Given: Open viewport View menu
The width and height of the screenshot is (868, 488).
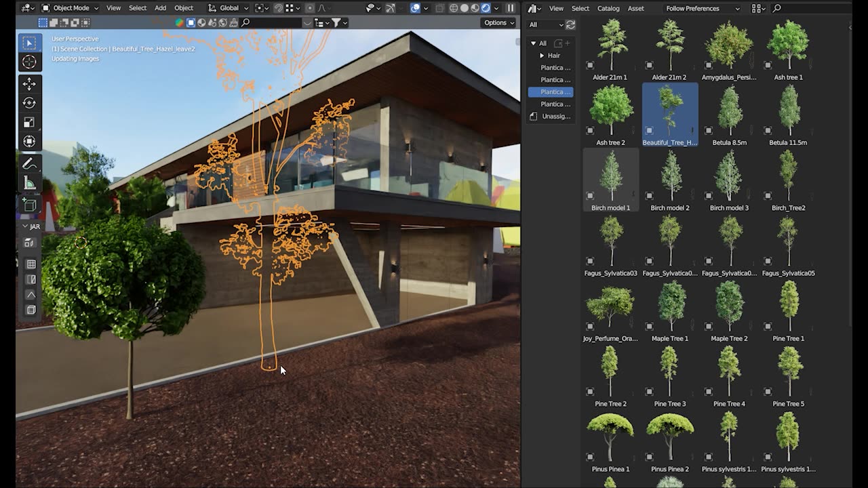Looking at the screenshot, I should 113,8.
